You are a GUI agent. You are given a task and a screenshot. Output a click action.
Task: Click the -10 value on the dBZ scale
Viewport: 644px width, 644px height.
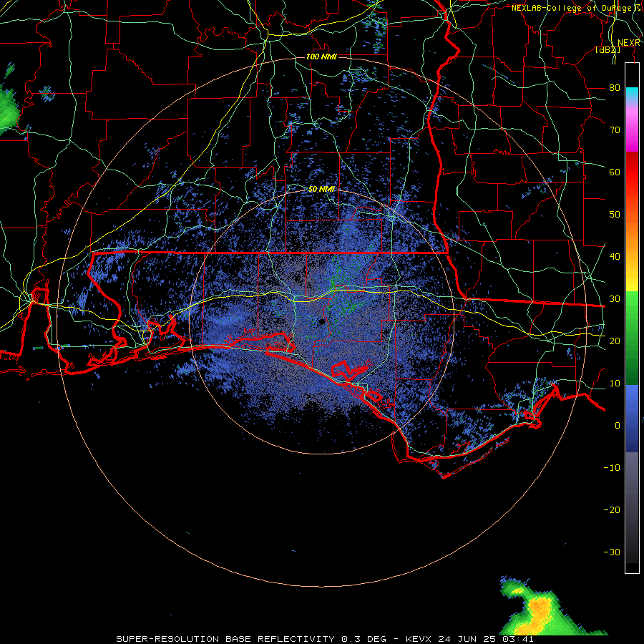coord(612,468)
